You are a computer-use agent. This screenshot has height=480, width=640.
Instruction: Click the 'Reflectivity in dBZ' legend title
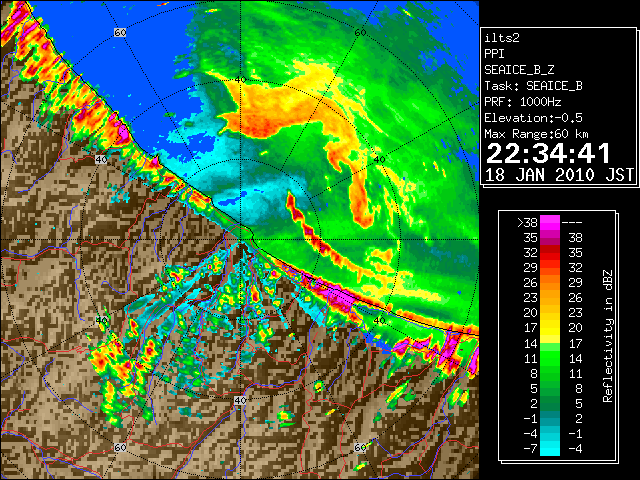[607, 336]
